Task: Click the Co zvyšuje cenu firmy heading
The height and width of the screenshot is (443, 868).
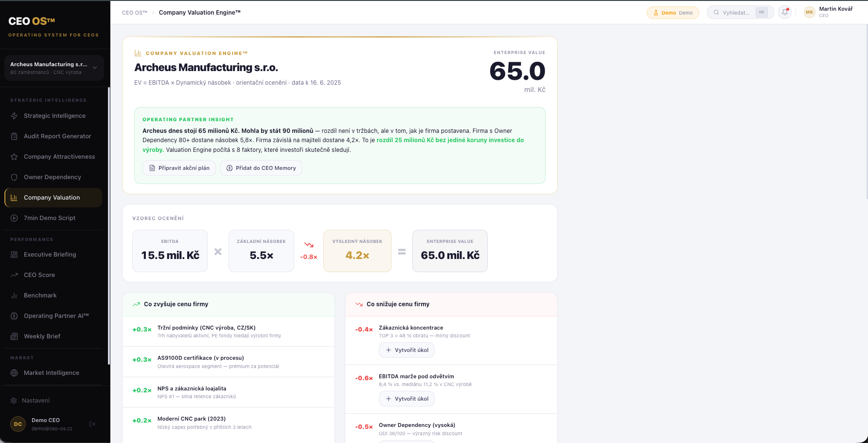Action: pyautogui.click(x=176, y=304)
